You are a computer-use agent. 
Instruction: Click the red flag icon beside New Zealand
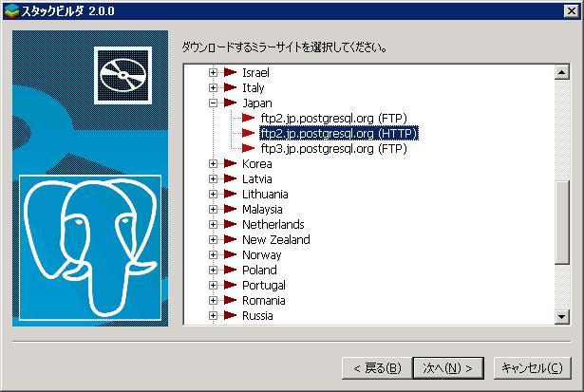[x=230, y=239]
